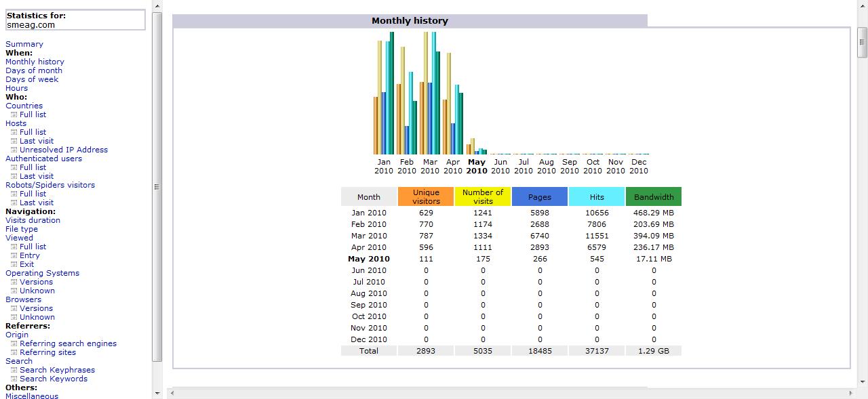
Task: Click the Statistics for smeag.com box
Action: (75, 20)
